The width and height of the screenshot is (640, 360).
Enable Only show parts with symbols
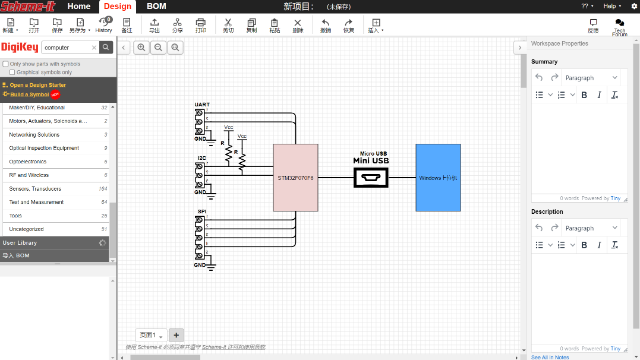(6, 64)
